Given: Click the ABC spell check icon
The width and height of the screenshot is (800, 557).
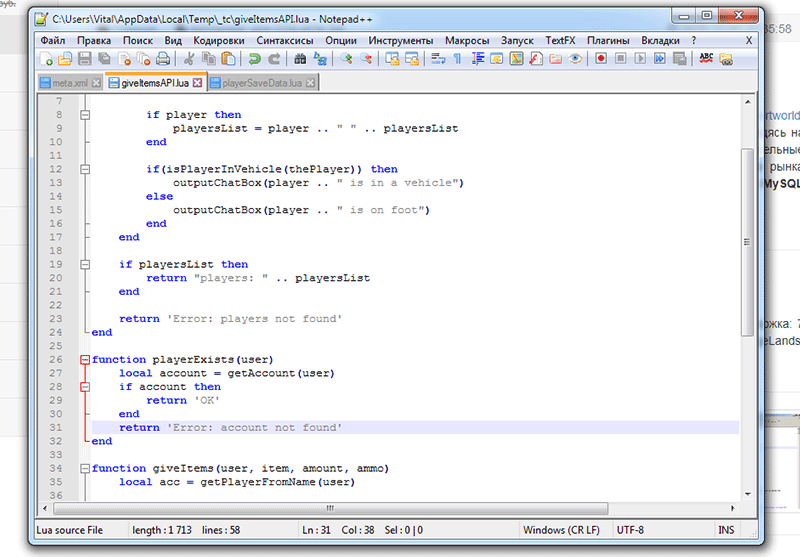Looking at the screenshot, I should pyautogui.click(x=707, y=59).
